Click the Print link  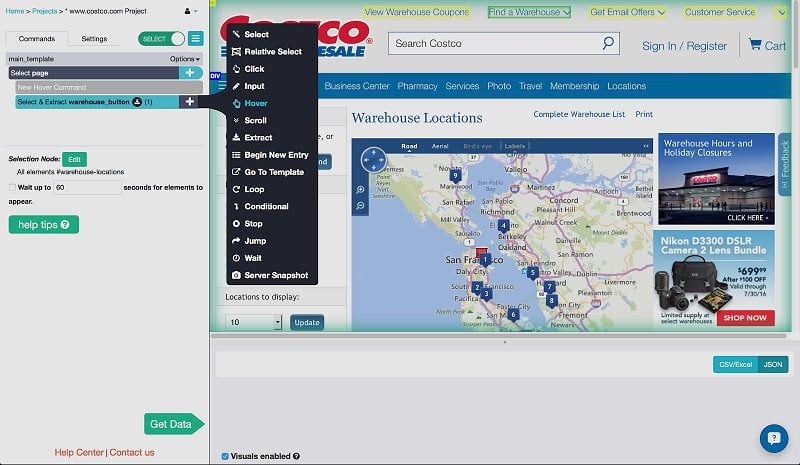[x=644, y=114]
